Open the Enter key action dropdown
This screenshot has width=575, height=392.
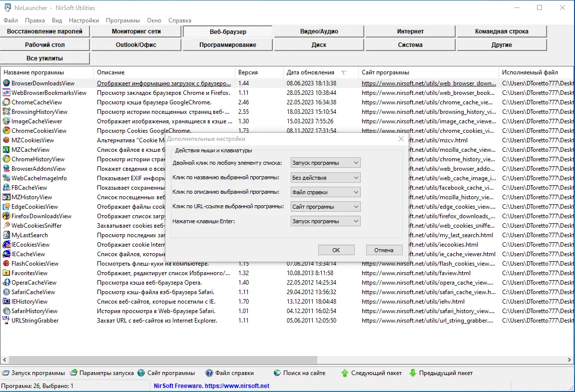click(325, 221)
